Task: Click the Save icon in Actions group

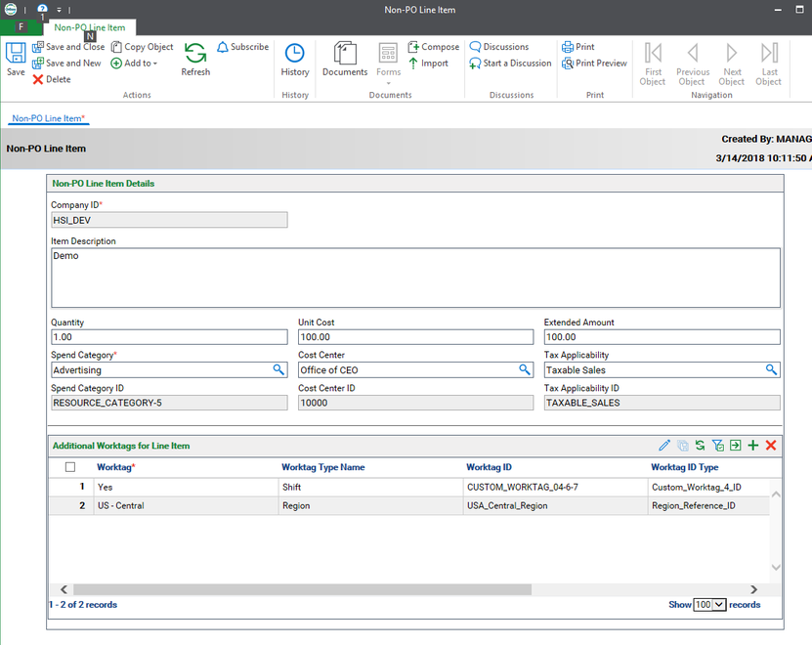Action: click(x=15, y=59)
